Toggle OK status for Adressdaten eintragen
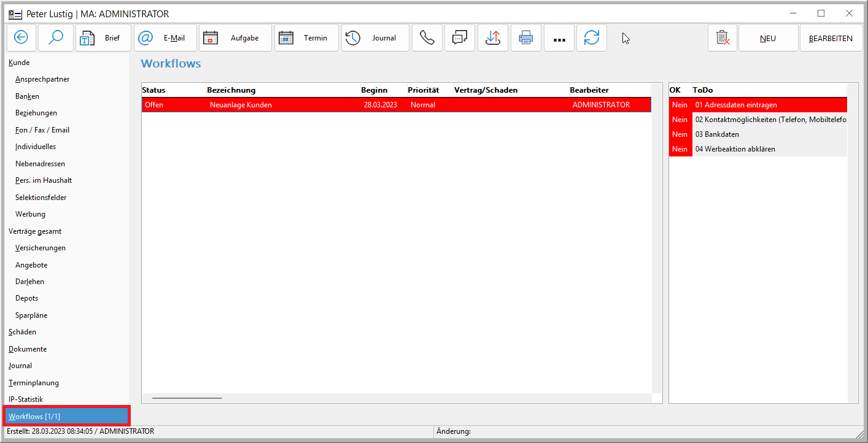 680,105
